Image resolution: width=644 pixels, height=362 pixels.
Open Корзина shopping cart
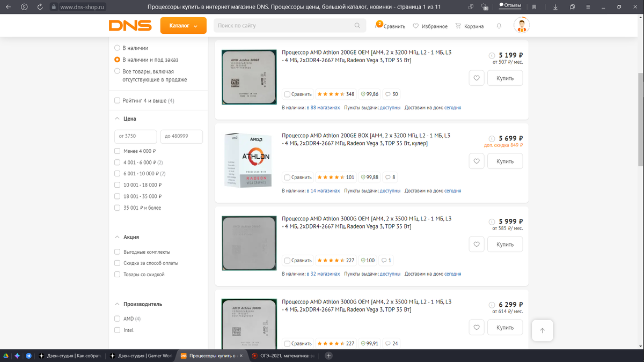469,26
